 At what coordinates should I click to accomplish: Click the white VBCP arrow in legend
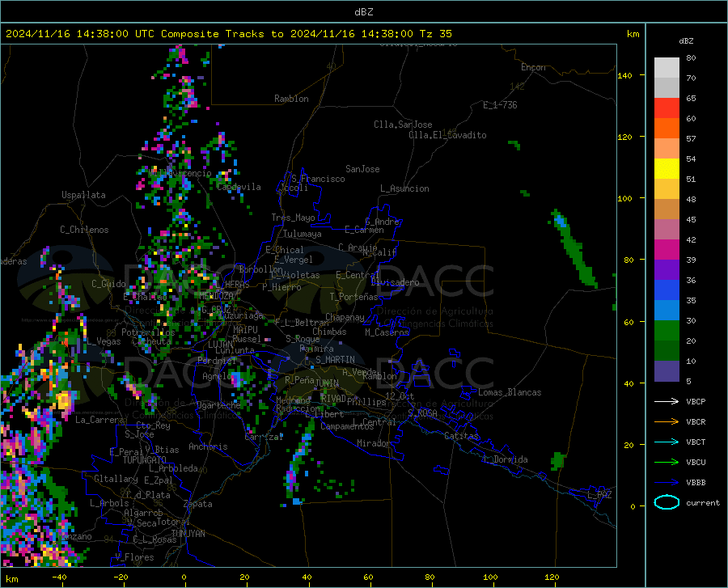coord(667,401)
